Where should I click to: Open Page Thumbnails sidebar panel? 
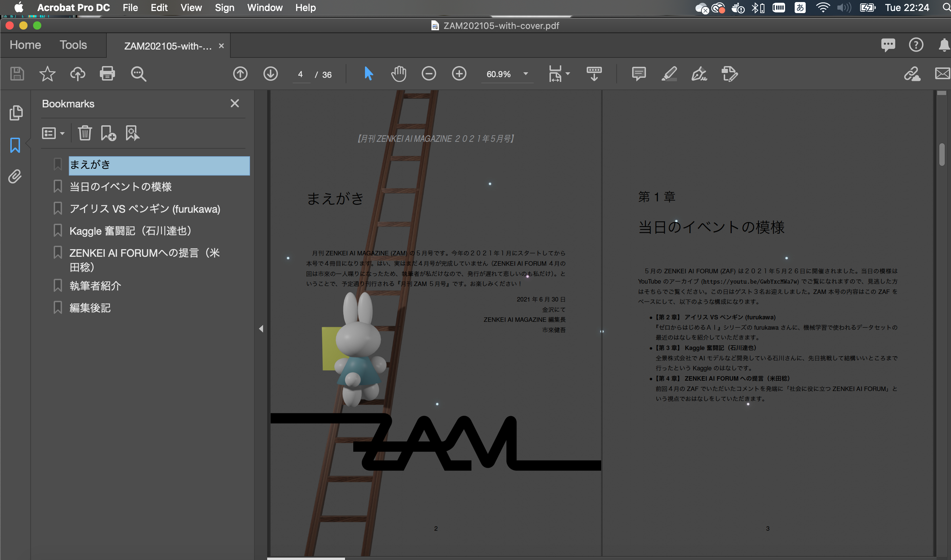point(15,113)
